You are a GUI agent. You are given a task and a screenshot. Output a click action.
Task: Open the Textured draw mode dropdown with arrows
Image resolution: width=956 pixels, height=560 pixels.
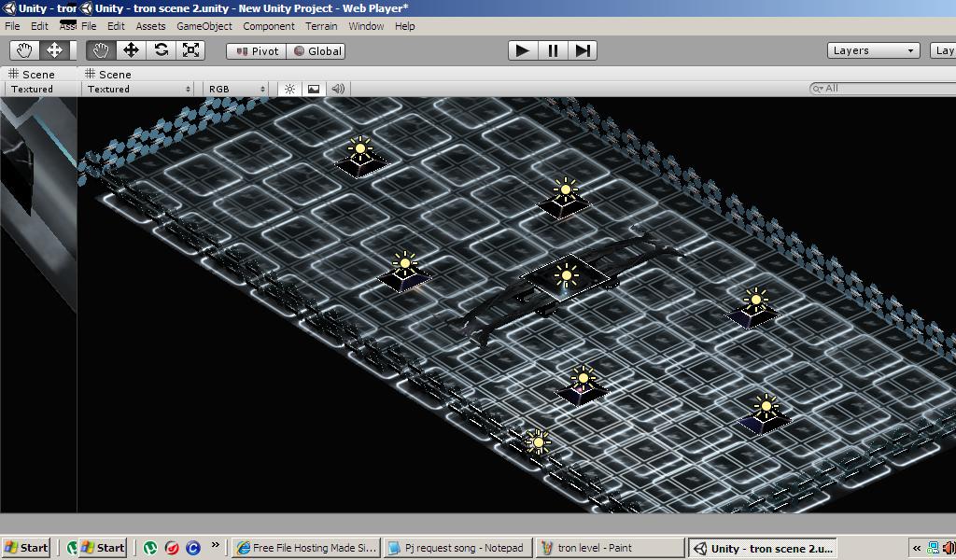click(x=138, y=89)
